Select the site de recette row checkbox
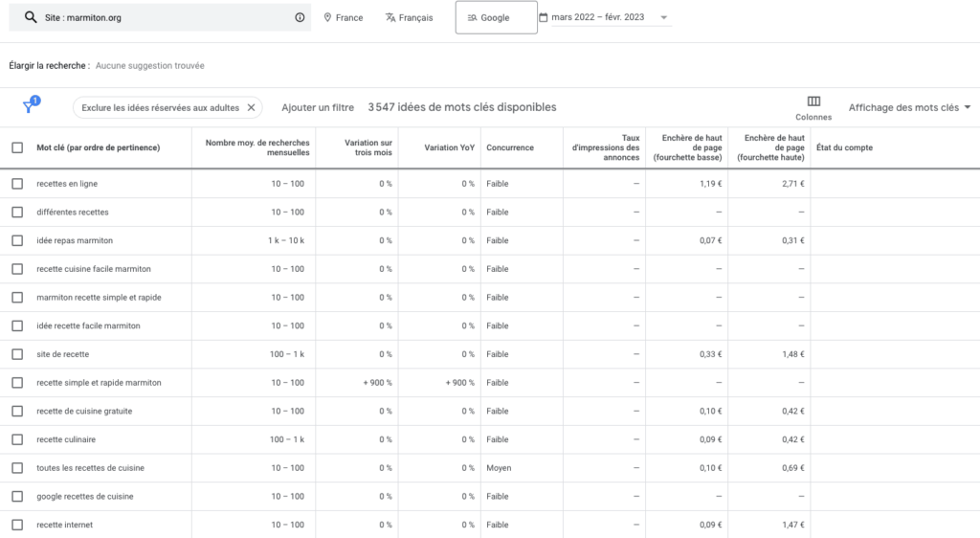 coord(17,354)
